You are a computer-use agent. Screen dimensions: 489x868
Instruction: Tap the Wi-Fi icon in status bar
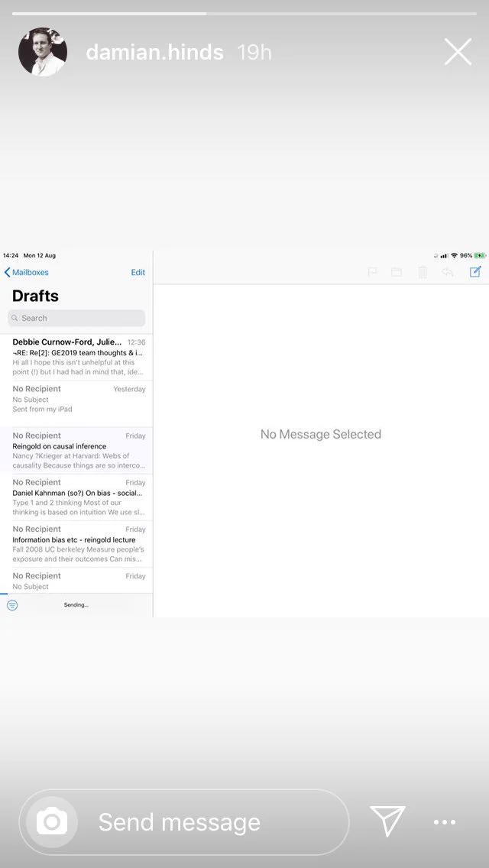(454, 256)
